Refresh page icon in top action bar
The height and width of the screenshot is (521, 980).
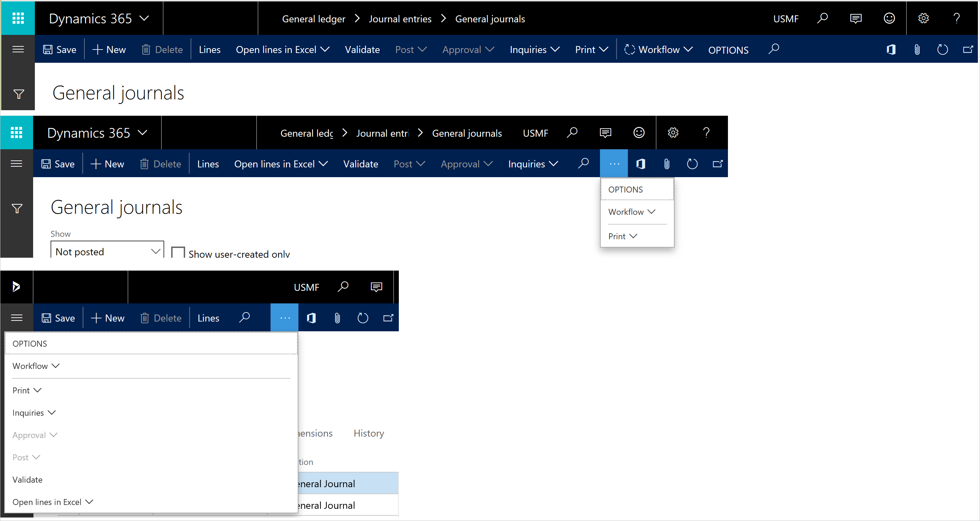click(942, 50)
